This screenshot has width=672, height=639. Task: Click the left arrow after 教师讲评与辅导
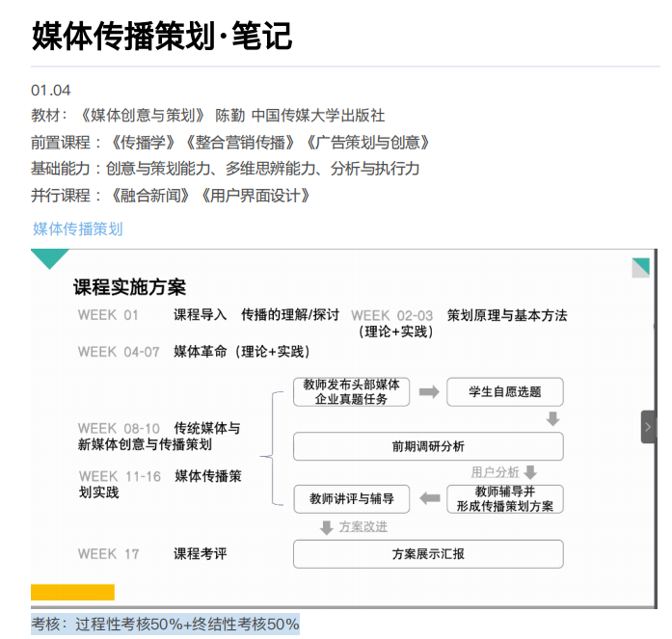click(x=430, y=498)
